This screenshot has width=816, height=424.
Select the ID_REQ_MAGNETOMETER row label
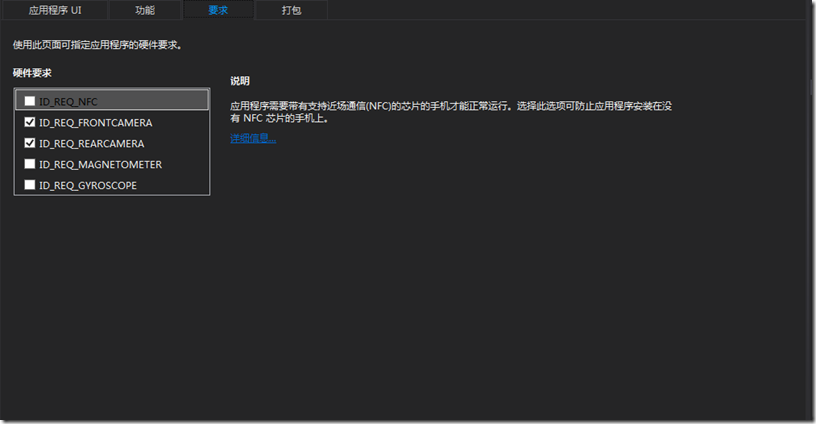coord(100,164)
